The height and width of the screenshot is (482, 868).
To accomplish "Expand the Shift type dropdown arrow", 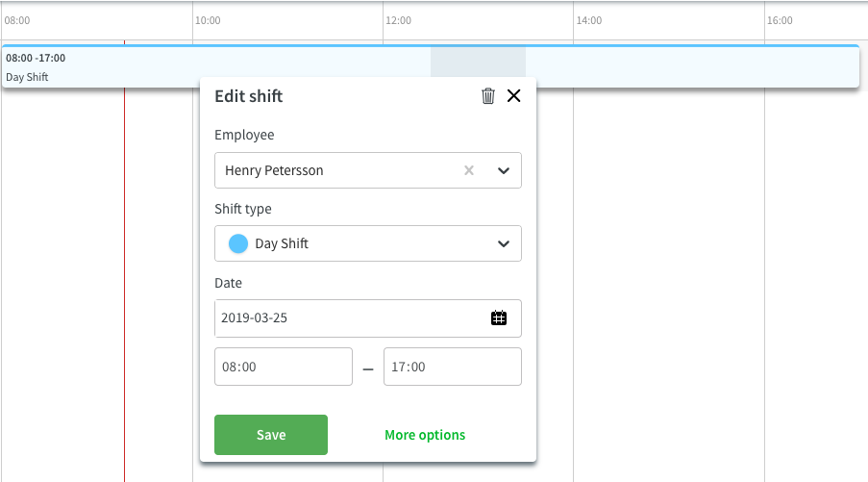I will (503, 243).
